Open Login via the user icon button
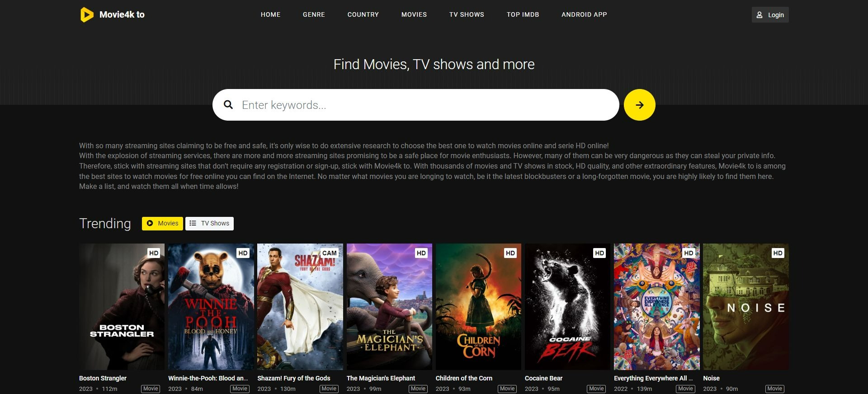This screenshot has height=394, width=868. pos(770,15)
